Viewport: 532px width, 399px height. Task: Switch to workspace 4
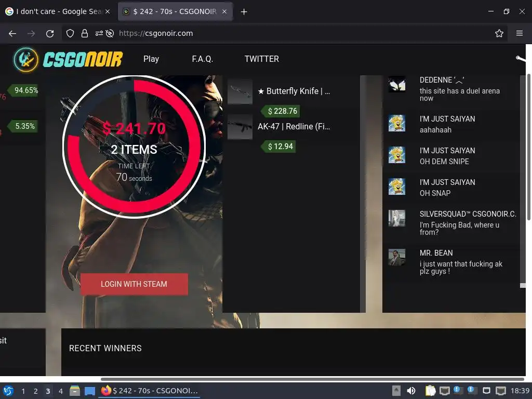point(60,391)
